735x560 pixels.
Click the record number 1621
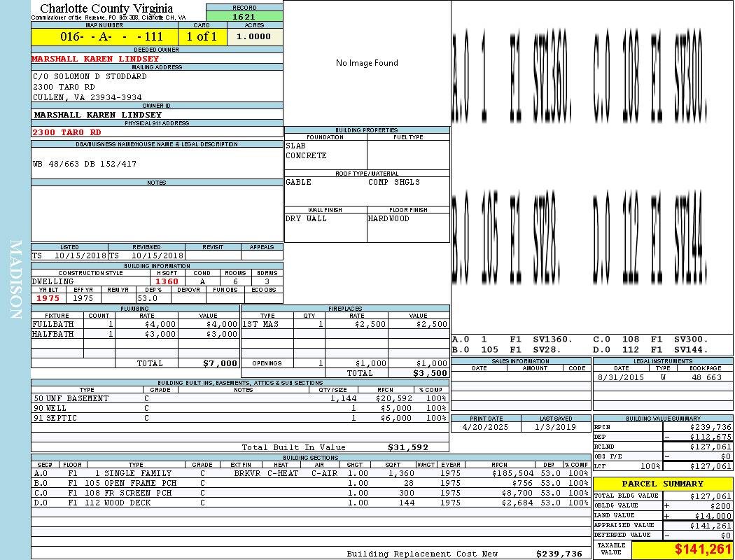point(244,17)
